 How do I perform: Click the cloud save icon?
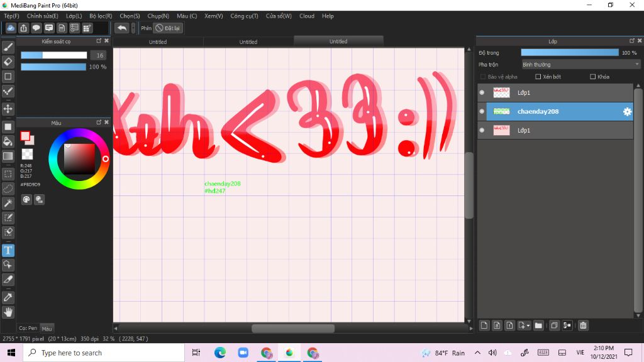11,28
